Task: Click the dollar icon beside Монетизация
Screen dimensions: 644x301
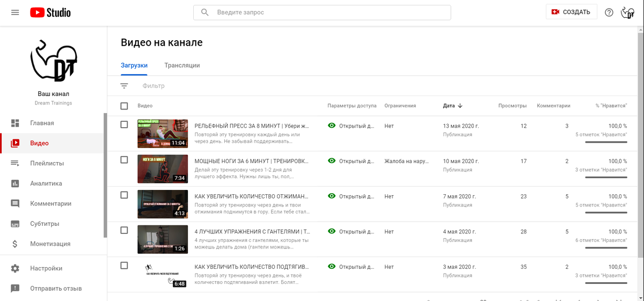Action: (x=15, y=244)
